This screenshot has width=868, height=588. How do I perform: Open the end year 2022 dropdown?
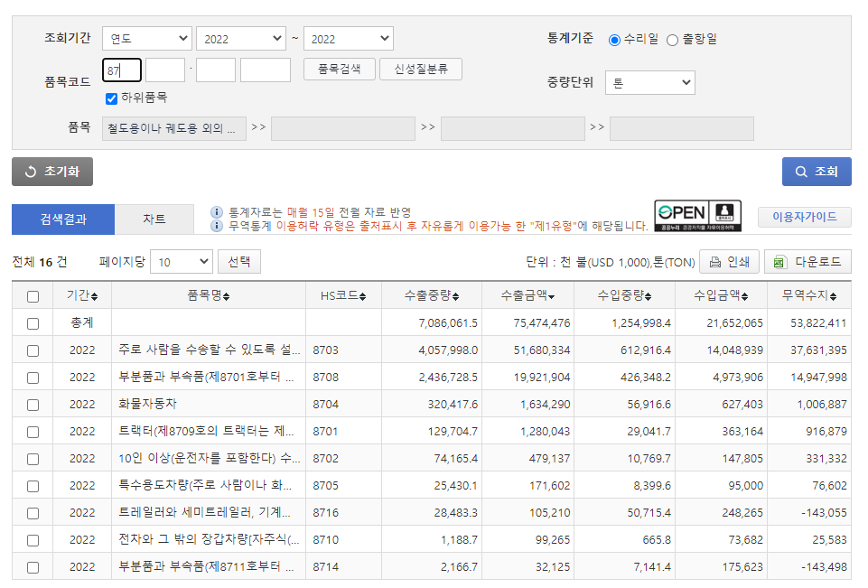point(349,39)
